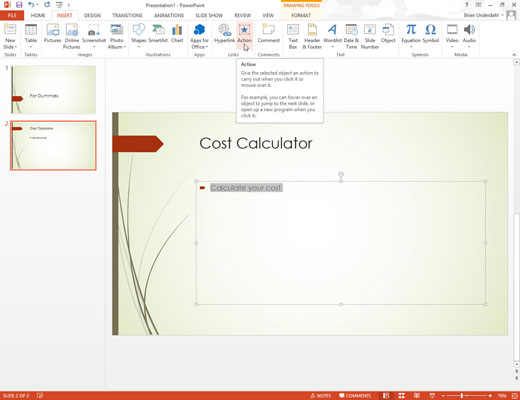
Task: Insert a Comment
Action: pyautogui.click(x=268, y=34)
